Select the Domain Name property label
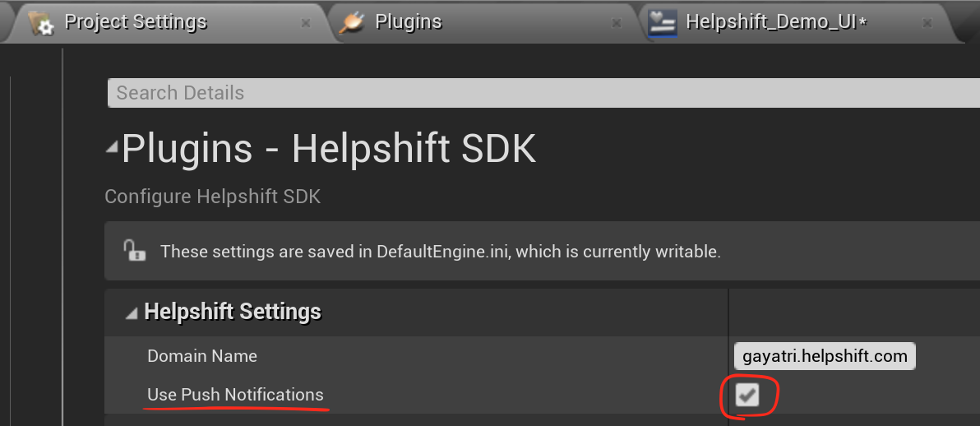980x426 pixels. (202, 356)
